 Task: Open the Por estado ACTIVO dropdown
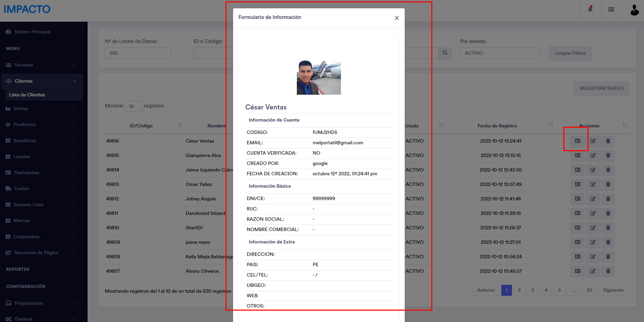click(x=500, y=53)
